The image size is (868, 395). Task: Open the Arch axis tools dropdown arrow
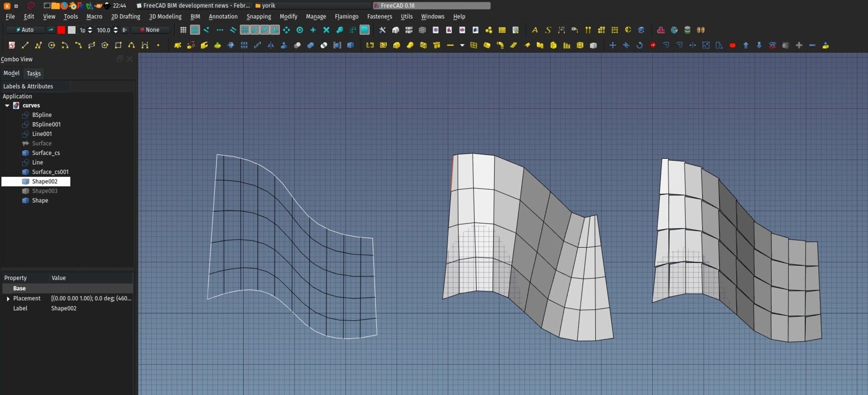[462, 45]
